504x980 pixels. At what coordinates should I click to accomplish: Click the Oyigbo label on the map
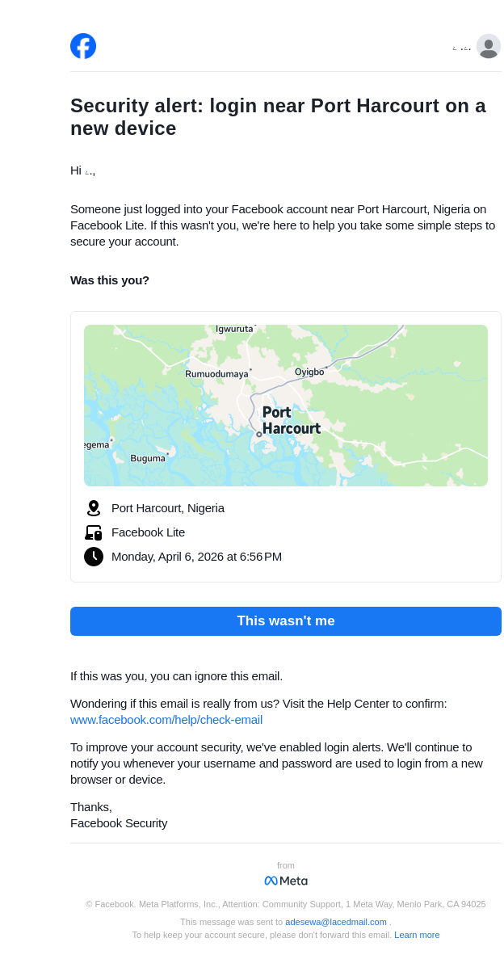click(x=309, y=372)
